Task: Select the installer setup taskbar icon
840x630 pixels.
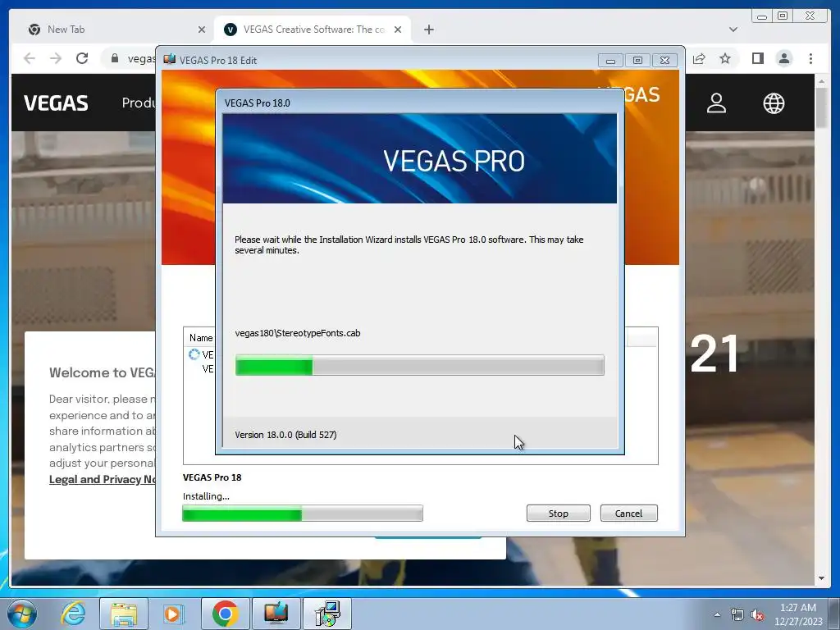Action: 326,614
